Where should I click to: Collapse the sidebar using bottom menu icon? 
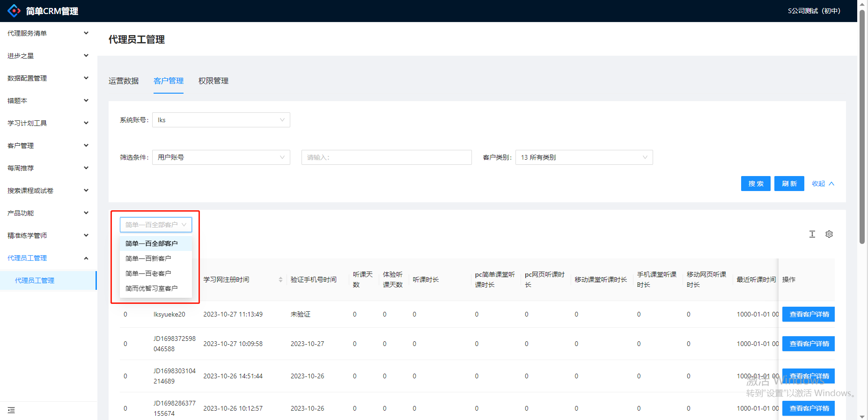[11, 410]
